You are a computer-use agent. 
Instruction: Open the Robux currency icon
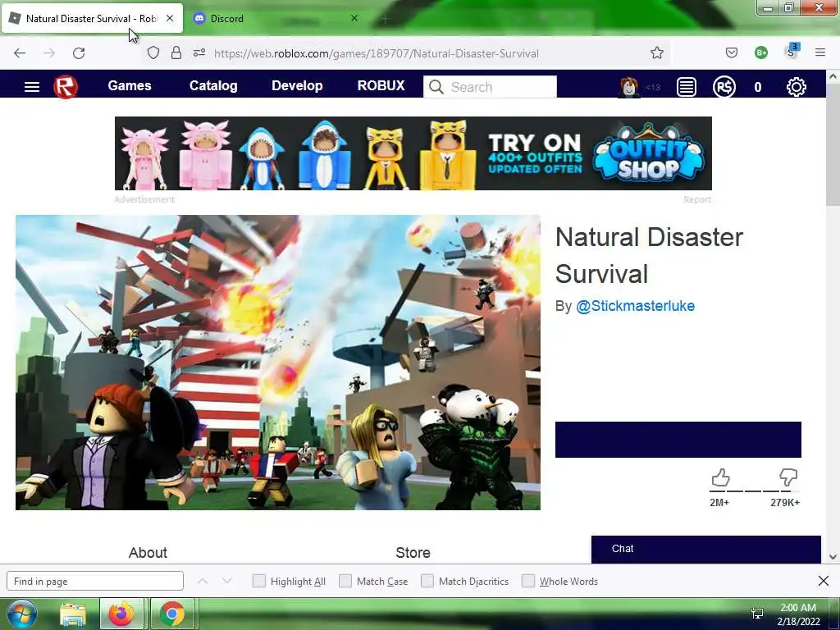(x=724, y=87)
